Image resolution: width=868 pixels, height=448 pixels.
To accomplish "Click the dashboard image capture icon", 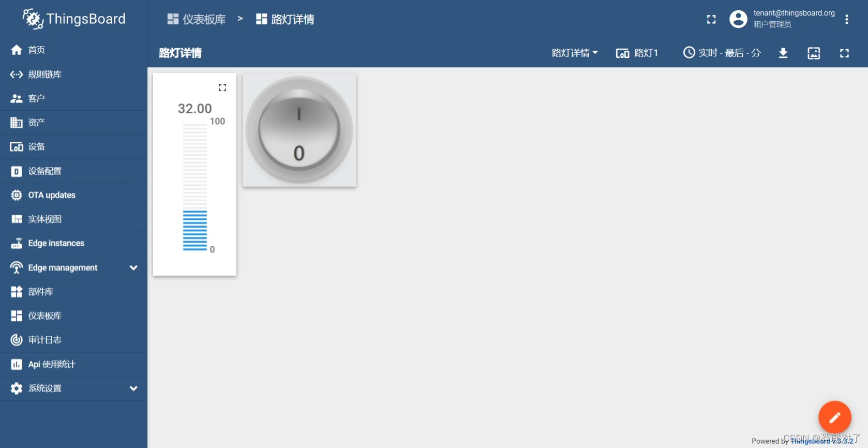I will pos(814,53).
